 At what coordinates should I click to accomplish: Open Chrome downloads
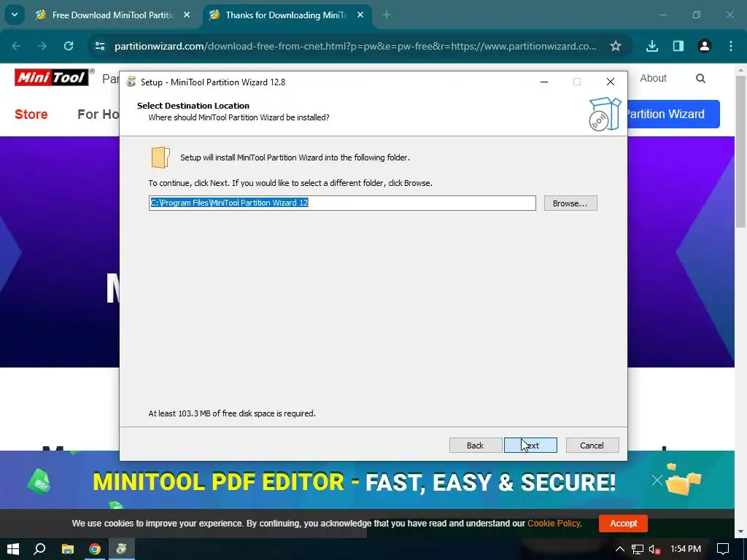click(x=652, y=46)
